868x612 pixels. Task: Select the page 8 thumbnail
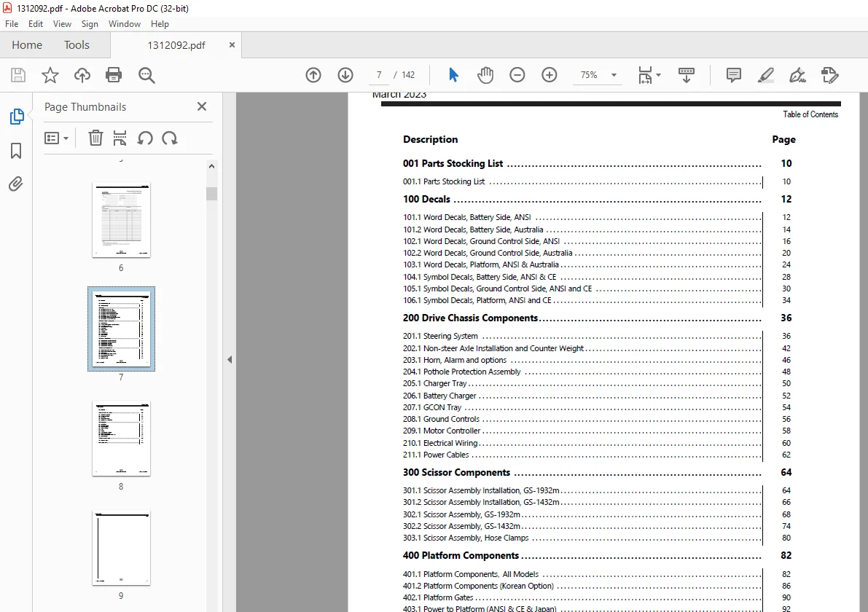point(121,439)
